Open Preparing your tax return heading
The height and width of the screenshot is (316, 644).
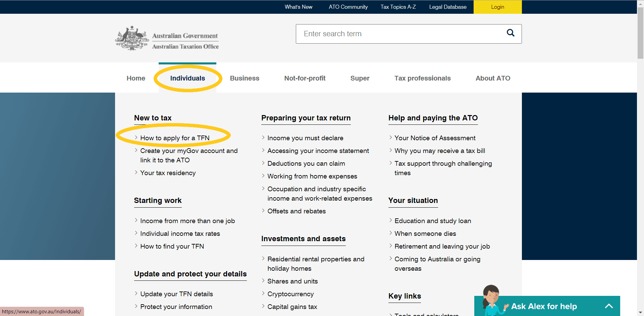[306, 118]
